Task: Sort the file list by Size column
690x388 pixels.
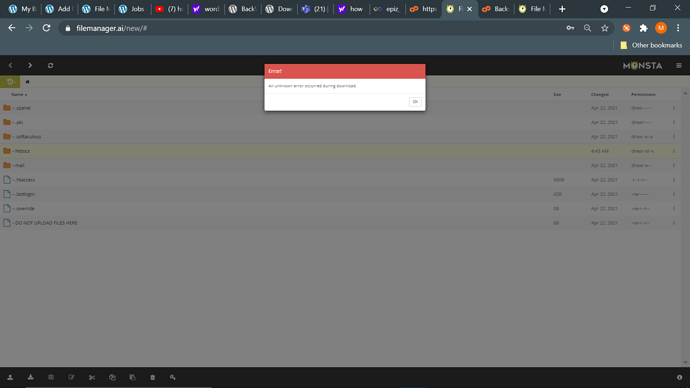Action: 557,95
